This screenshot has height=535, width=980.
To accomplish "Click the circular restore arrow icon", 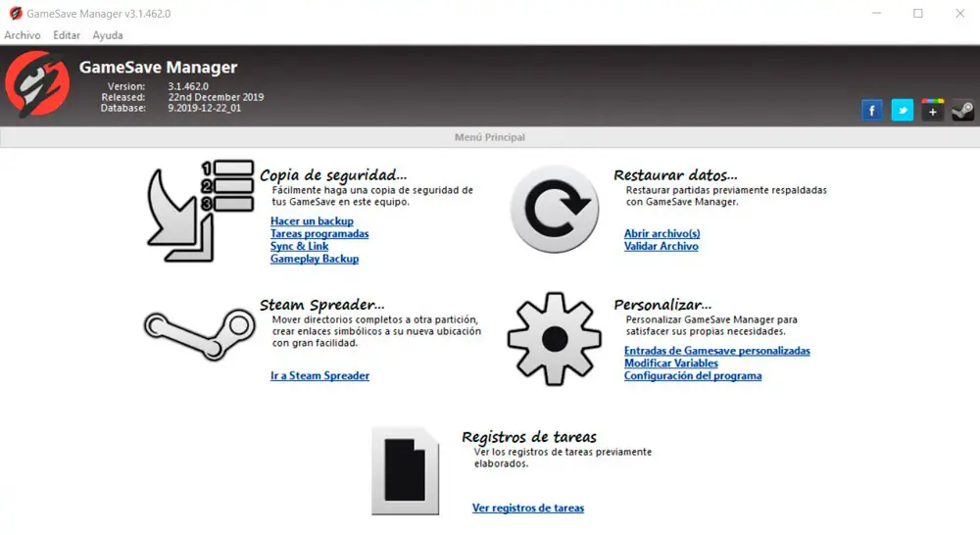I will pos(555,210).
